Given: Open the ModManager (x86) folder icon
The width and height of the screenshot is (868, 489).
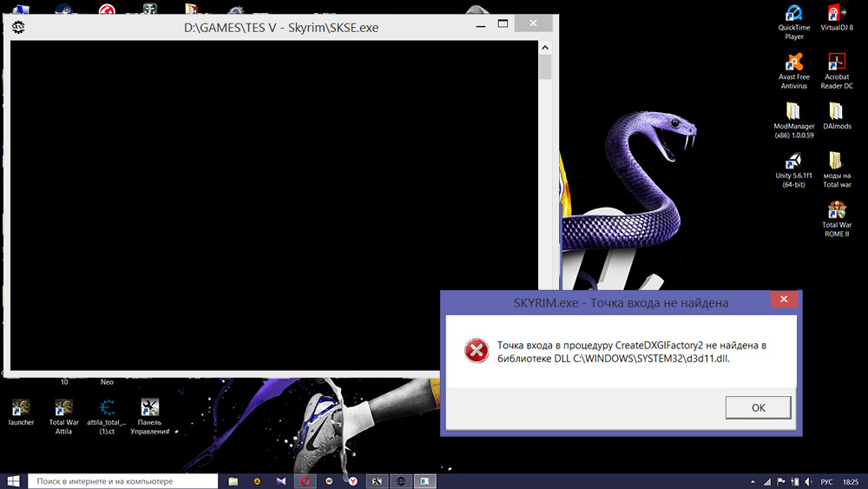Looking at the screenshot, I should tap(793, 111).
